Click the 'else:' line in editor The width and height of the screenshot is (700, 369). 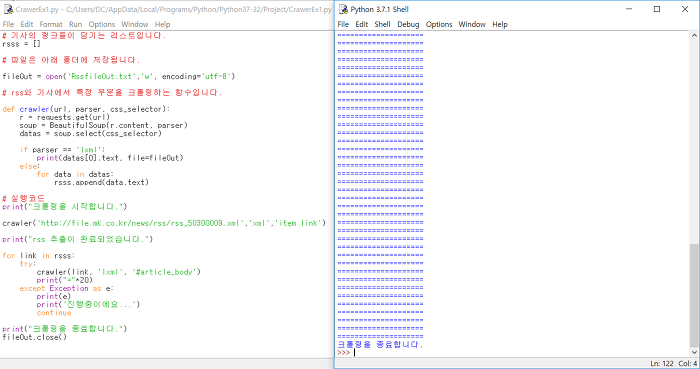click(x=30, y=166)
